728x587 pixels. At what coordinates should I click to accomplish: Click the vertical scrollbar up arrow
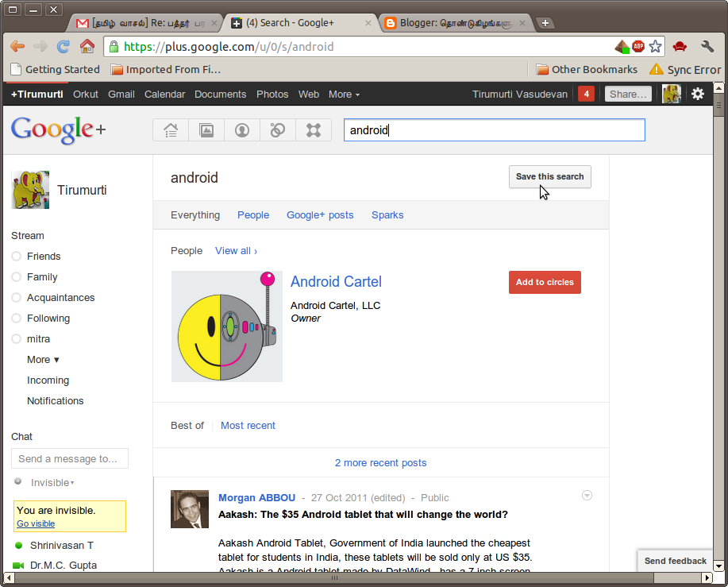tap(718, 87)
